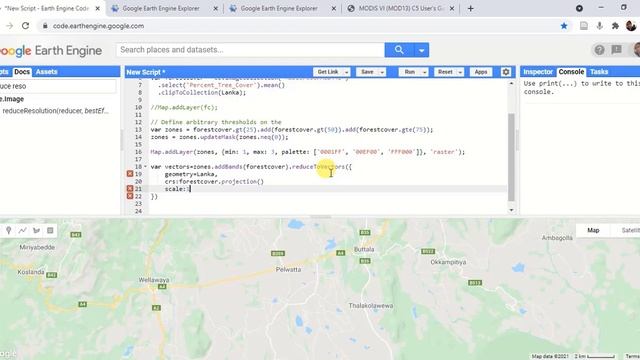Open the search options dropdown arrow

(x=421, y=50)
